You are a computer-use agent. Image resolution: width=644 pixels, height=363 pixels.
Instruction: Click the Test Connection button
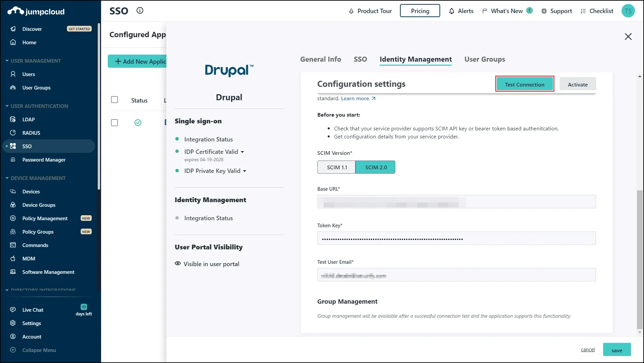pyautogui.click(x=525, y=84)
